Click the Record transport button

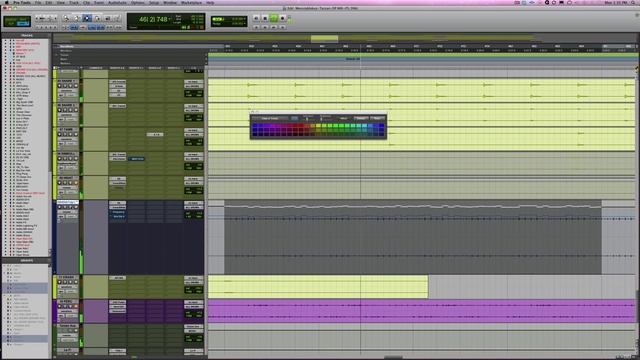282,18
